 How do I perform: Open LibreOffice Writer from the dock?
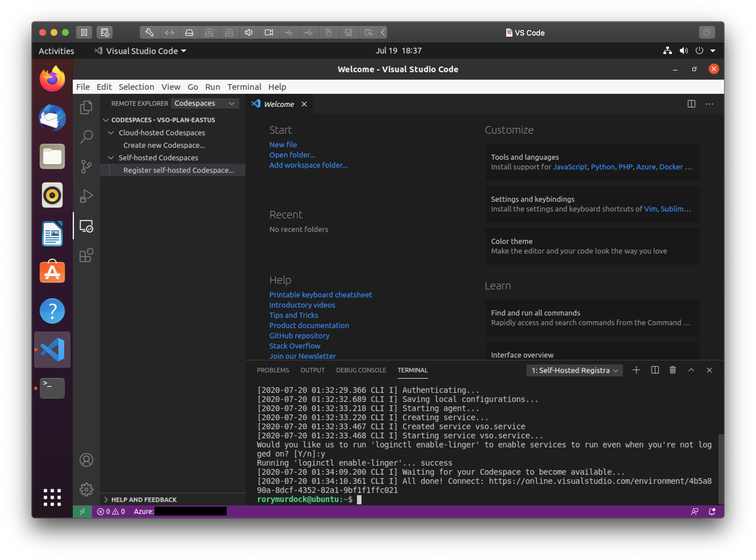pyautogui.click(x=52, y=234)
